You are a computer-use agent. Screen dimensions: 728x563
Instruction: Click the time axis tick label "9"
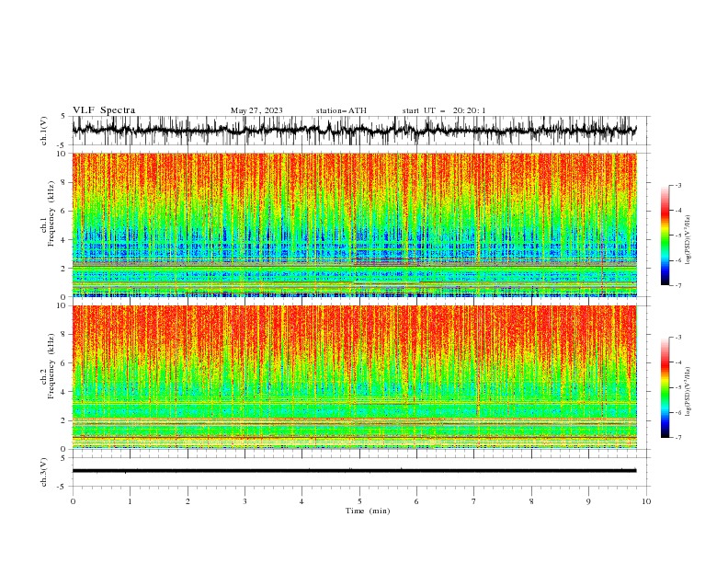(x=588, y=501)
